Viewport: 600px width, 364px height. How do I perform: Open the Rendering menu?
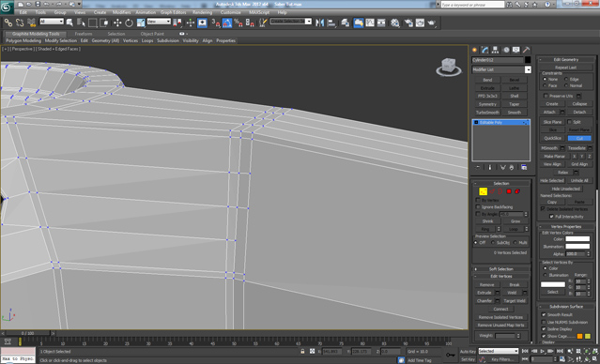point(203,12)
